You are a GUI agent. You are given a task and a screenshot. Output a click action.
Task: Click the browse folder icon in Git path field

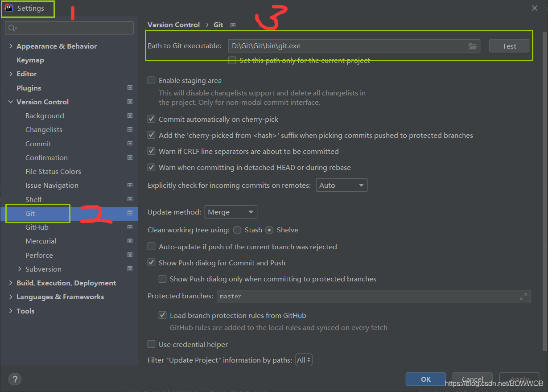pyautogui.click(x=473, y=46)
